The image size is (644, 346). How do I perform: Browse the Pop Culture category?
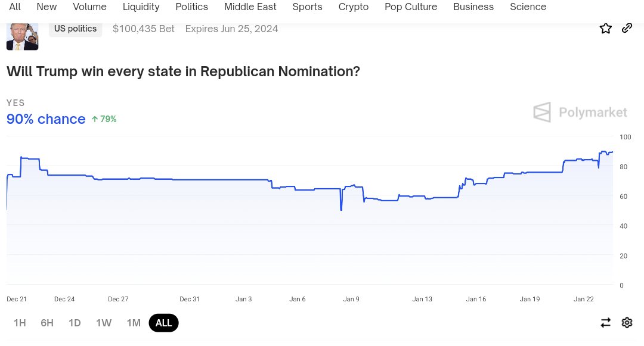point(411,7)
